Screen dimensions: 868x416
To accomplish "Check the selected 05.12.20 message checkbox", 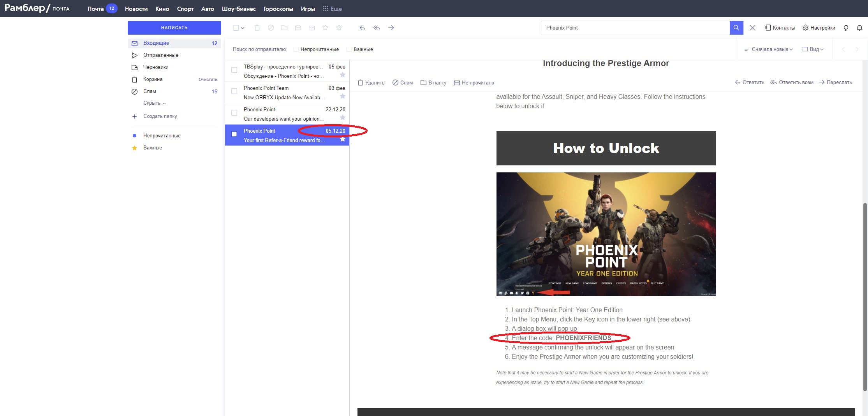I will [234, 134].
